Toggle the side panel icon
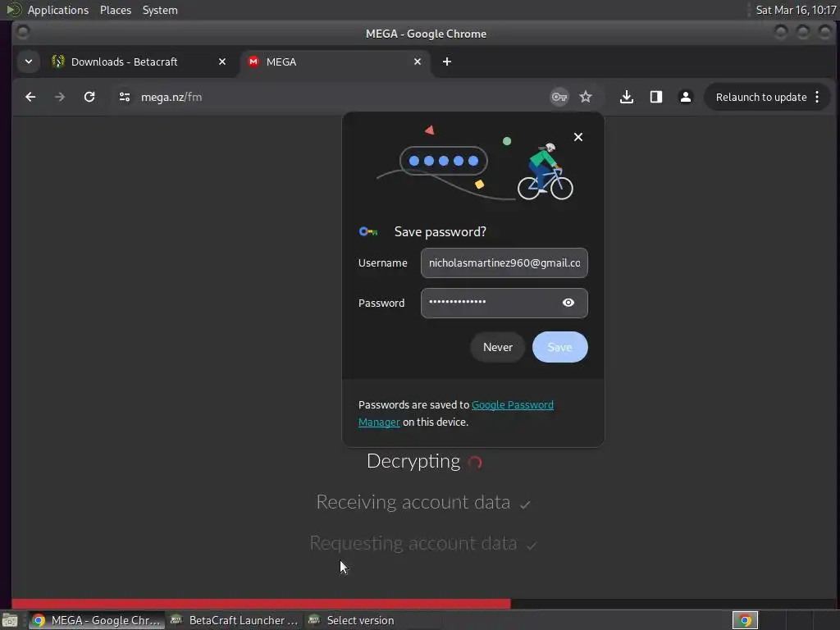 (x=655, y=97)
